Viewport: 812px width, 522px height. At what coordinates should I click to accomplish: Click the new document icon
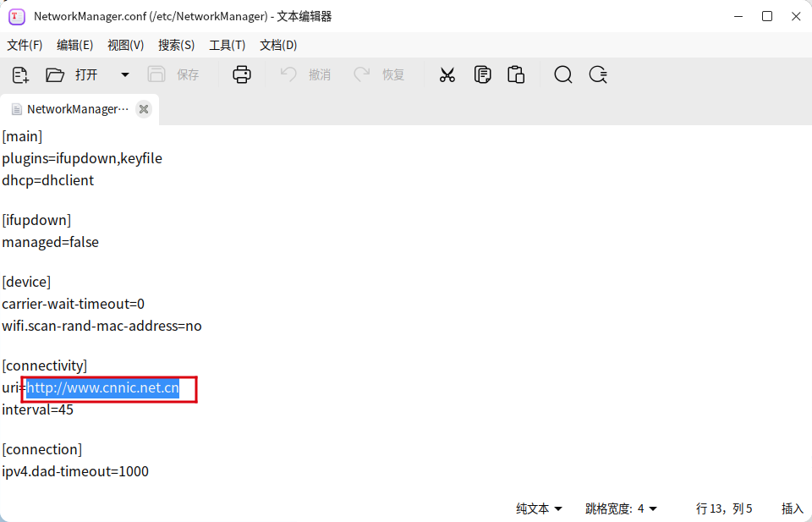pos(21,74)
